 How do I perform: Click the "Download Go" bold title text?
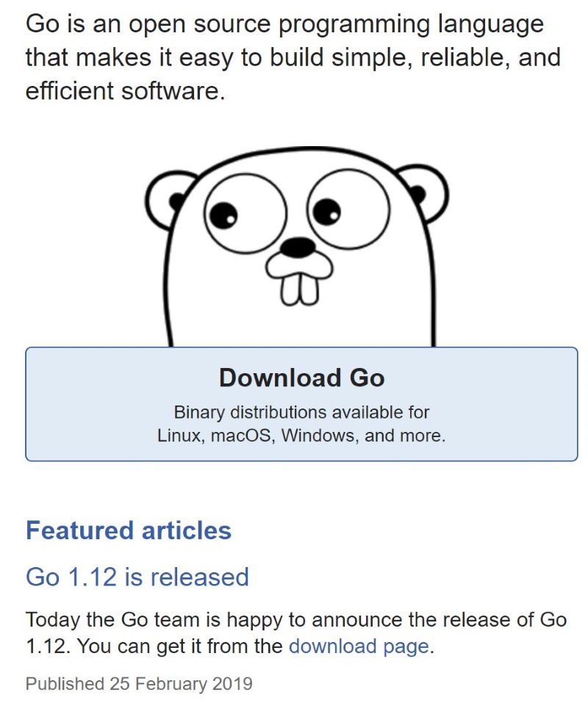tap(301, 378)
